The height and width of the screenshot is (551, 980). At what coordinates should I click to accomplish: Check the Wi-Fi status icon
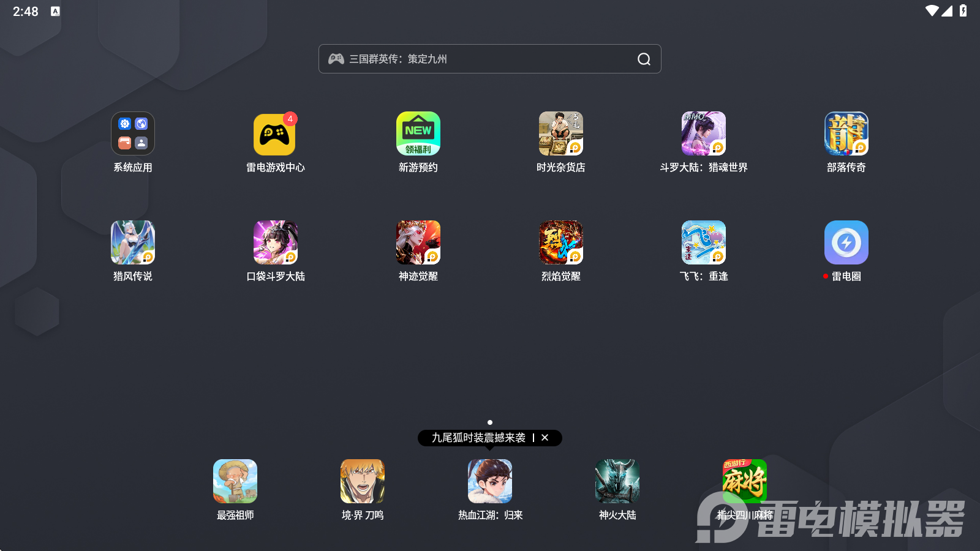pos(932,11)
